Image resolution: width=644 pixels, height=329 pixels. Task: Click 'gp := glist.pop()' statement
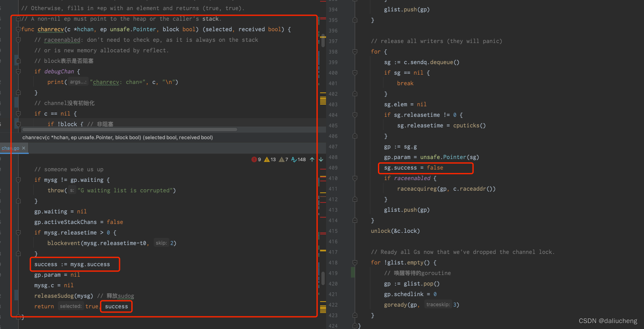tap(412, 283)
